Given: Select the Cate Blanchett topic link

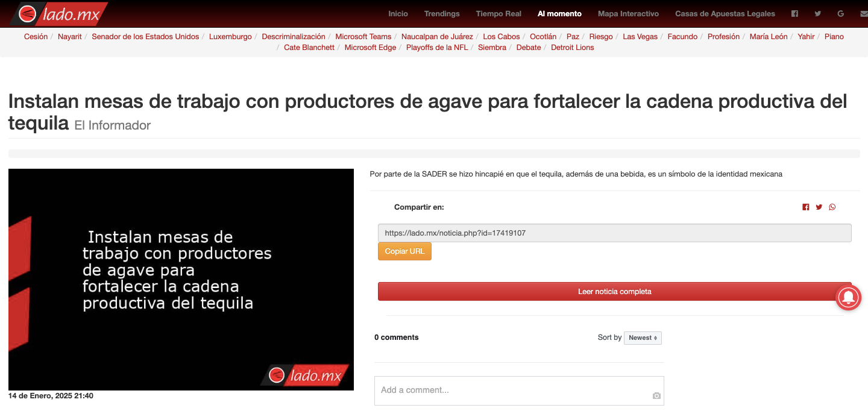Looking at the screenshot, I should pyautogui.click(x=309, y=48).
